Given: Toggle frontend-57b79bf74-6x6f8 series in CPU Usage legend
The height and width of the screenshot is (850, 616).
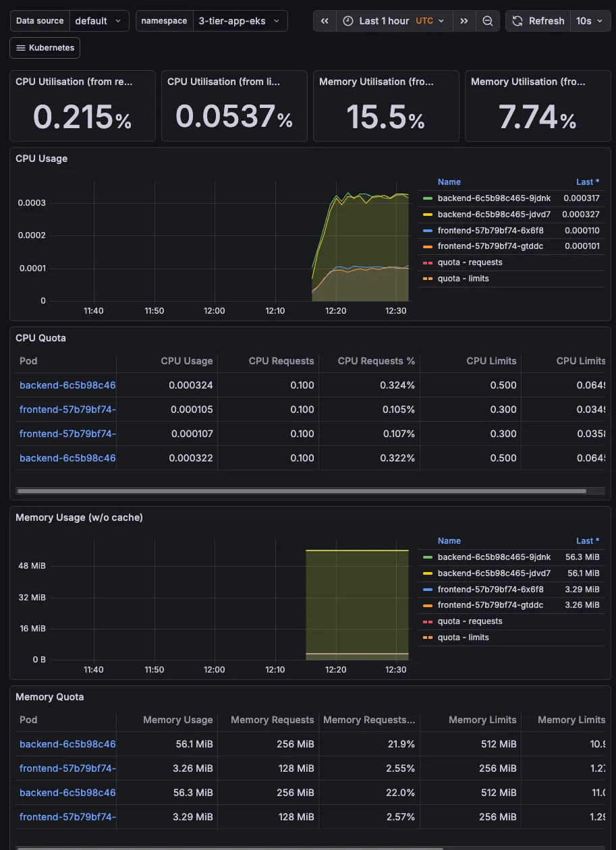Looking at the screenshot, I should pos(490,231).
